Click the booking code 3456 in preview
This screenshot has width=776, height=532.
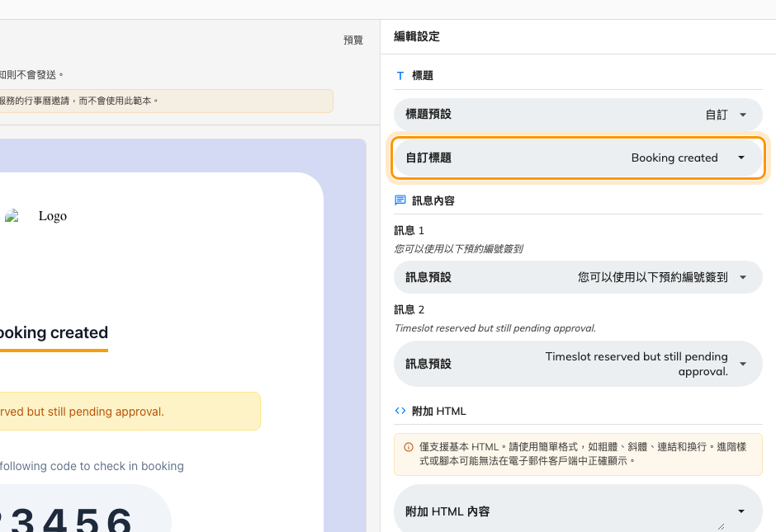pyautogui.click(x=70, y=519)
